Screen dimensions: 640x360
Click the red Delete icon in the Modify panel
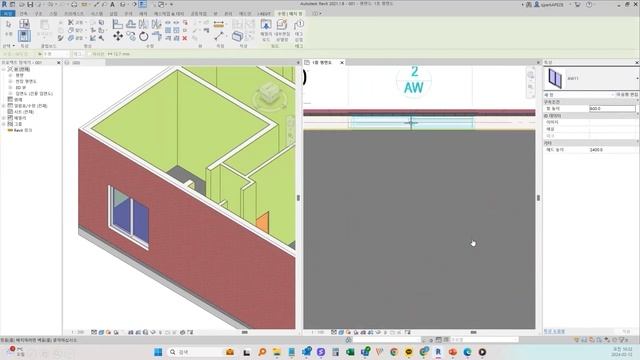click(x=185, y=38)
